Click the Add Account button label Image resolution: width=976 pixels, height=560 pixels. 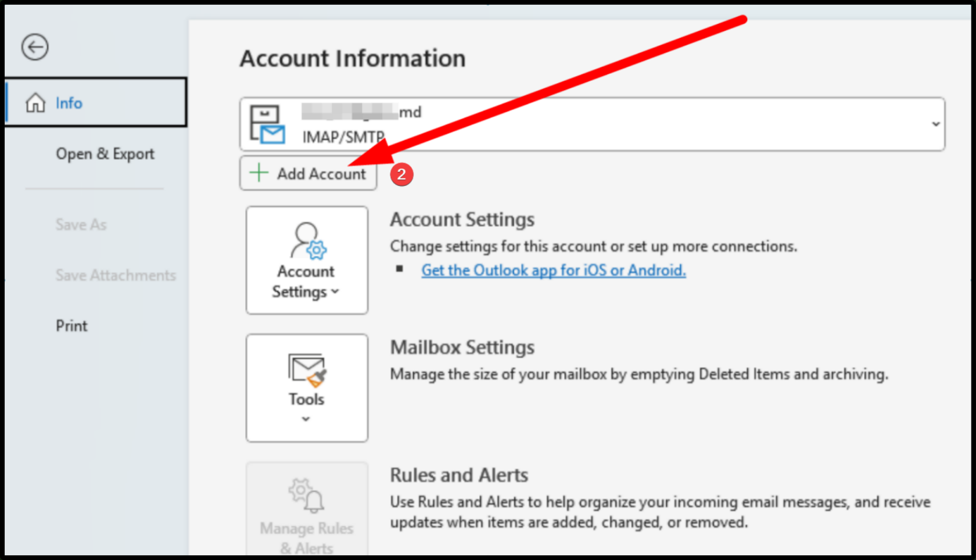(x=321, y=174)
